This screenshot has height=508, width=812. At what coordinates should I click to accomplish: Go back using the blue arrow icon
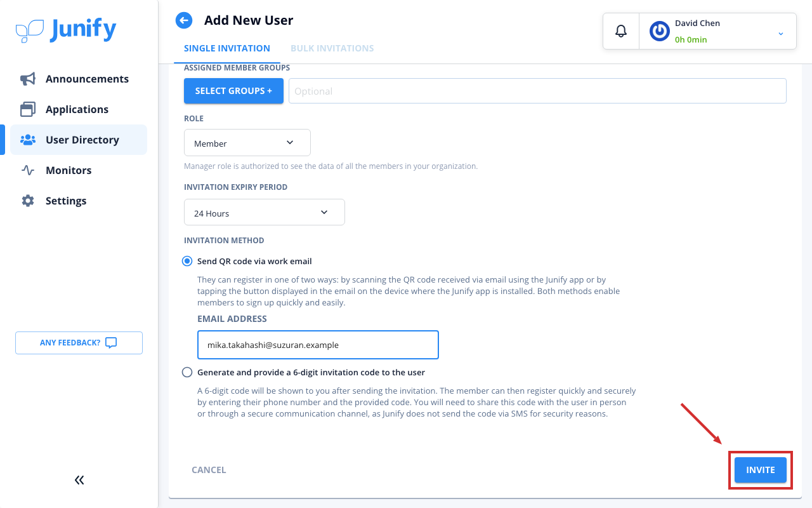184,20
